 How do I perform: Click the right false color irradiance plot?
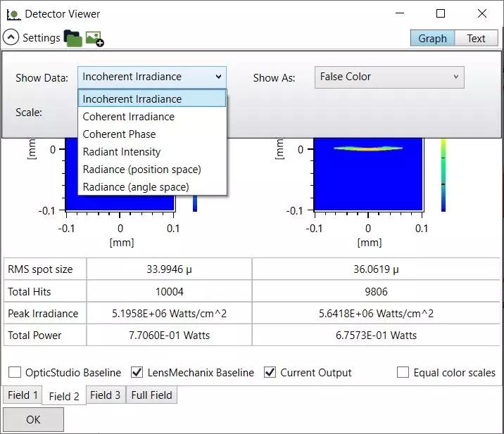pyautogui.click(x=368, y=174)
